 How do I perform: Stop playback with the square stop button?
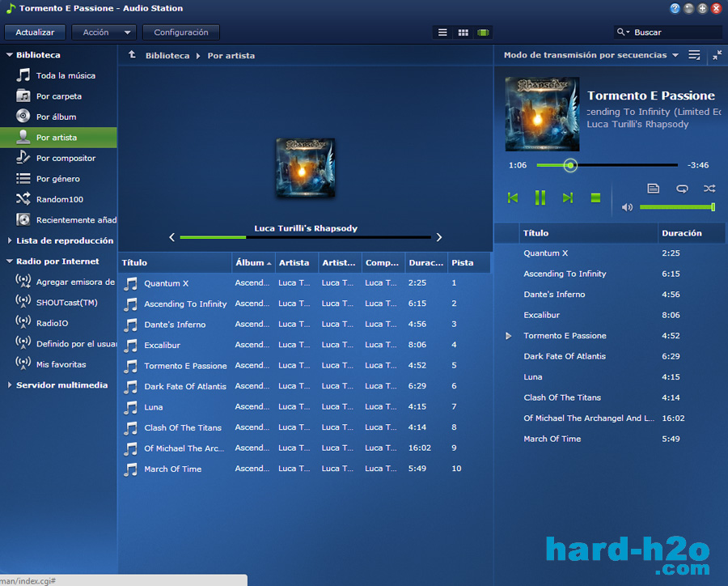click(595, 198)
